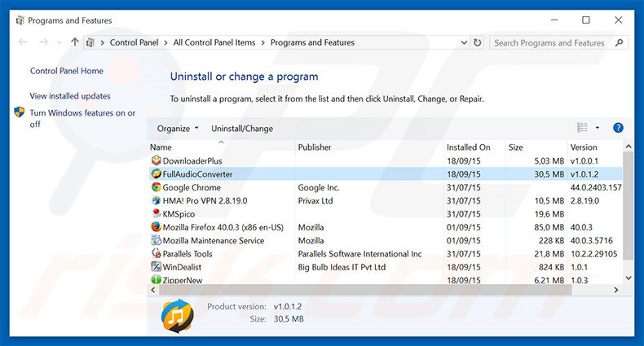Click horizontal scrollbar left arrow
This screenshot has height=346, width=644.
(153, 290)
